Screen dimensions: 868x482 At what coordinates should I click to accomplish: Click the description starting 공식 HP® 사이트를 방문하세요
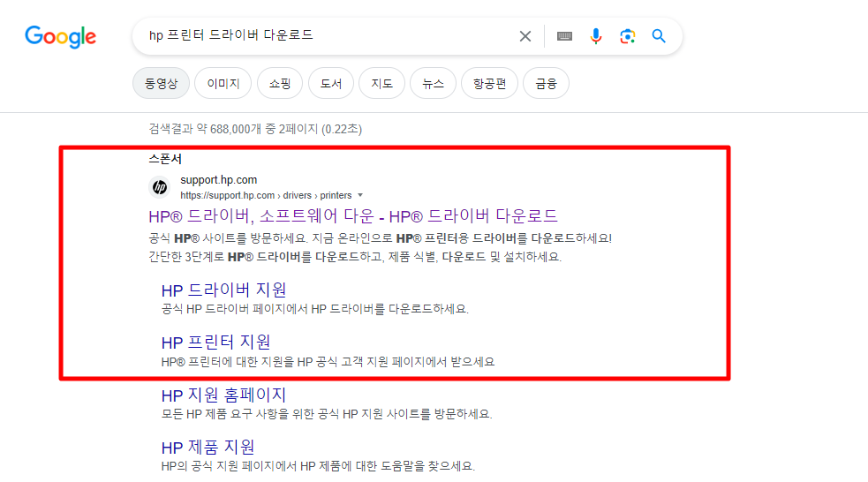pos(381,238)
